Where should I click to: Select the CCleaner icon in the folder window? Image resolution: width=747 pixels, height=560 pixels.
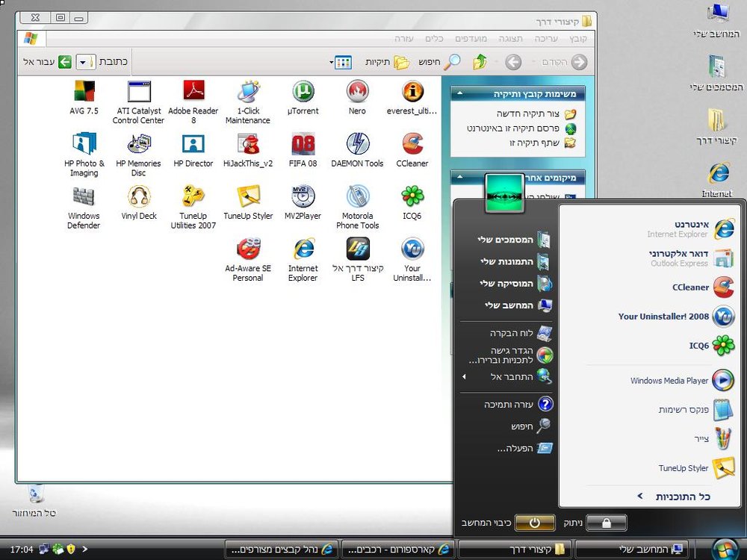[412, 151]
